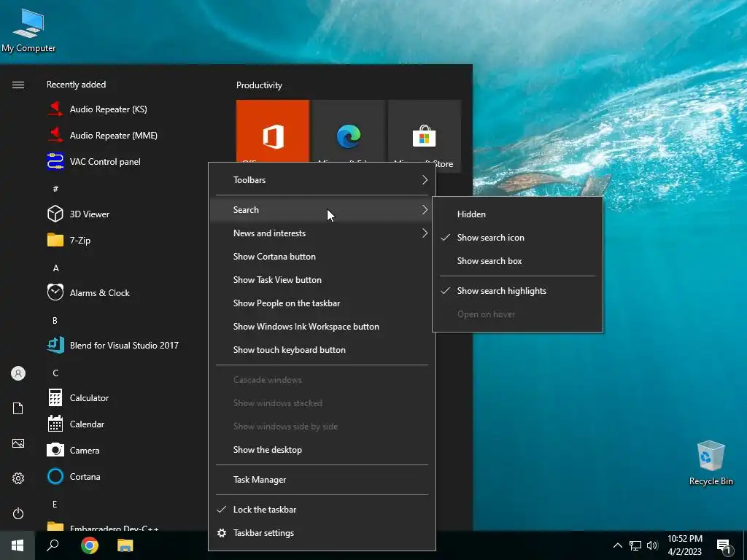
Task: Click the network tray icon
Action: [635, 545]
